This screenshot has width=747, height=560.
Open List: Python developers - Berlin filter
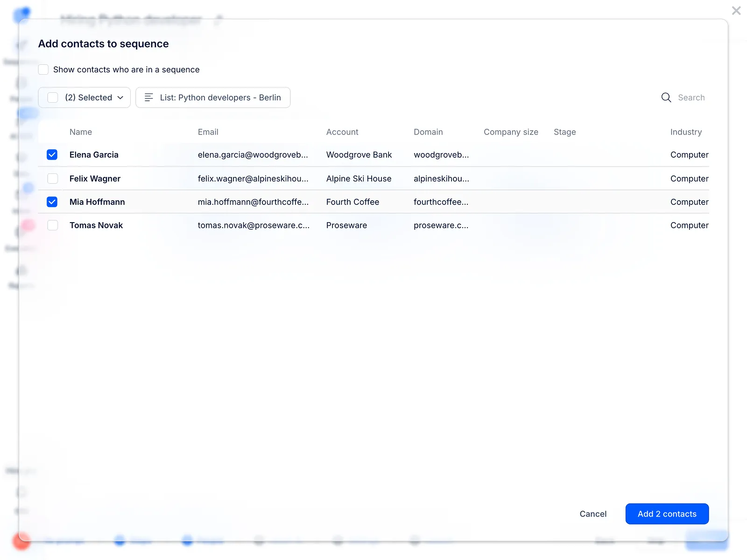tap(213, 98)
